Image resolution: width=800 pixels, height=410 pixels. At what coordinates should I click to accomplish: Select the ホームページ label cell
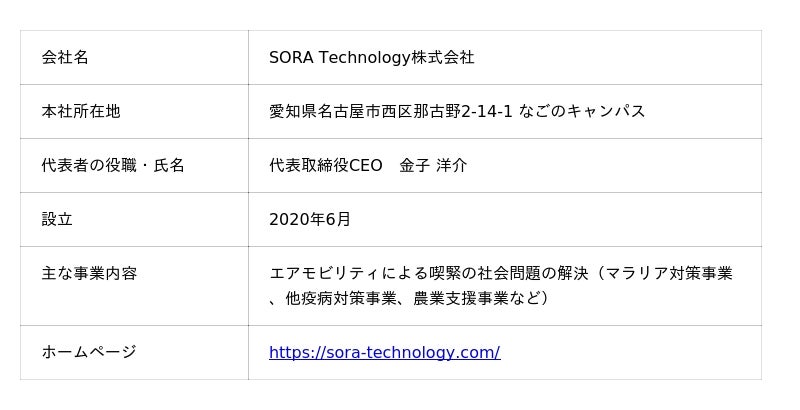tap(89, 352)
